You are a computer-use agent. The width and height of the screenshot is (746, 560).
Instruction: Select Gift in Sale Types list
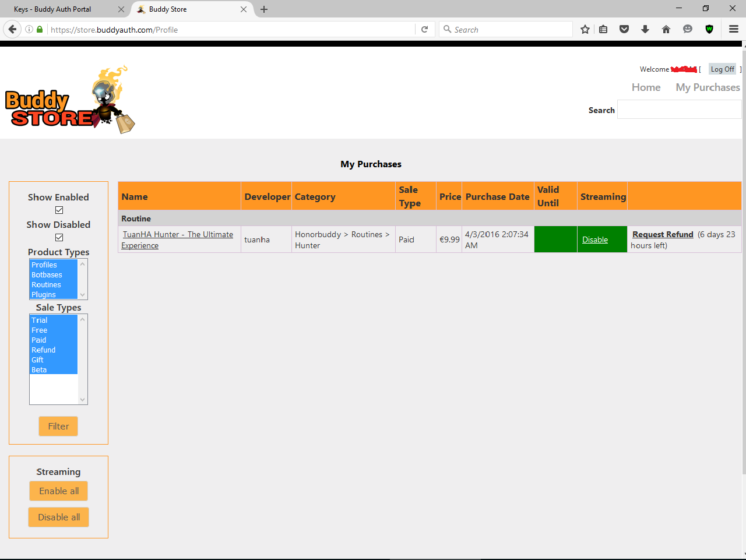tap(54, 360)
